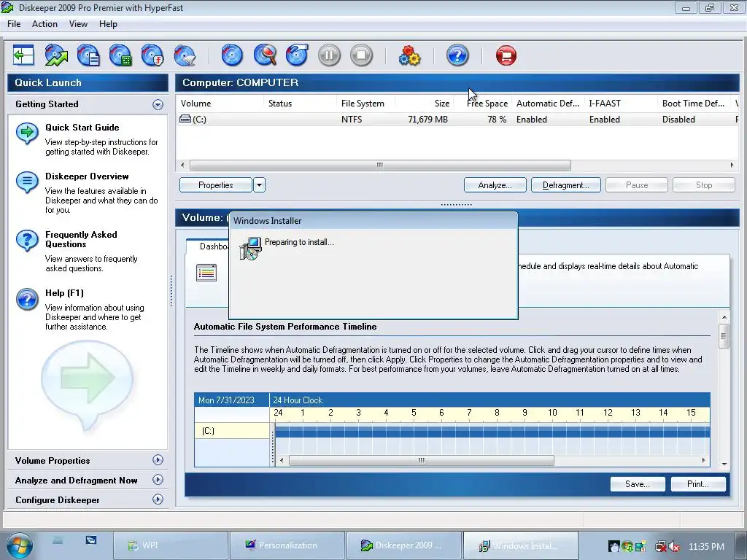This screenshot has width=747, height=560.
Task: Click the volume list scroll right arrow
Action: pyautogui.click(x=732, y=166)
